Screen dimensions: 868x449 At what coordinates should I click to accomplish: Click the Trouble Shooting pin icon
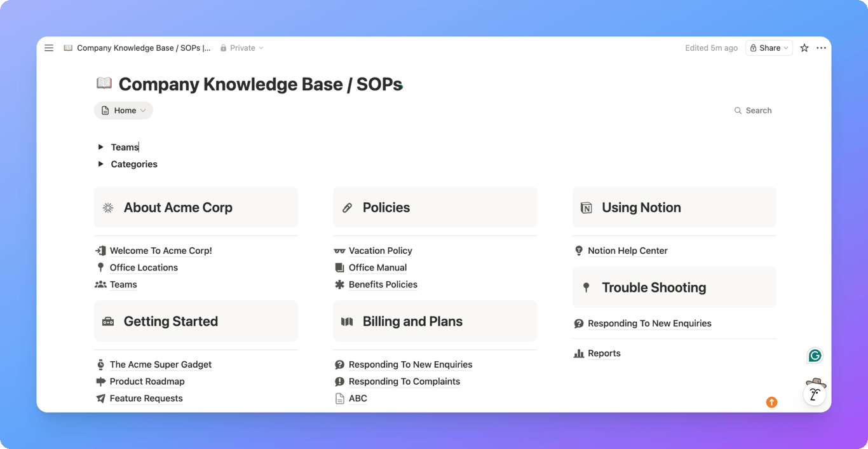[587, 287]
